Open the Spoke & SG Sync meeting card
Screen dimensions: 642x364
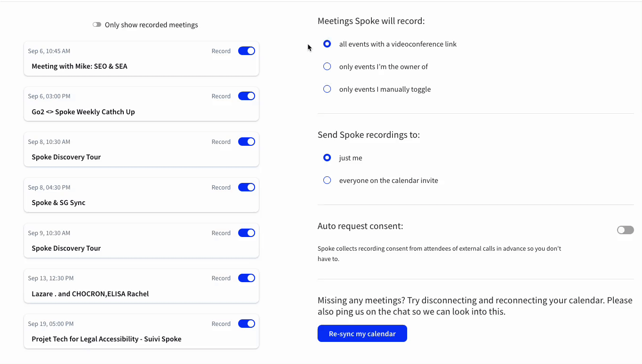58,203
